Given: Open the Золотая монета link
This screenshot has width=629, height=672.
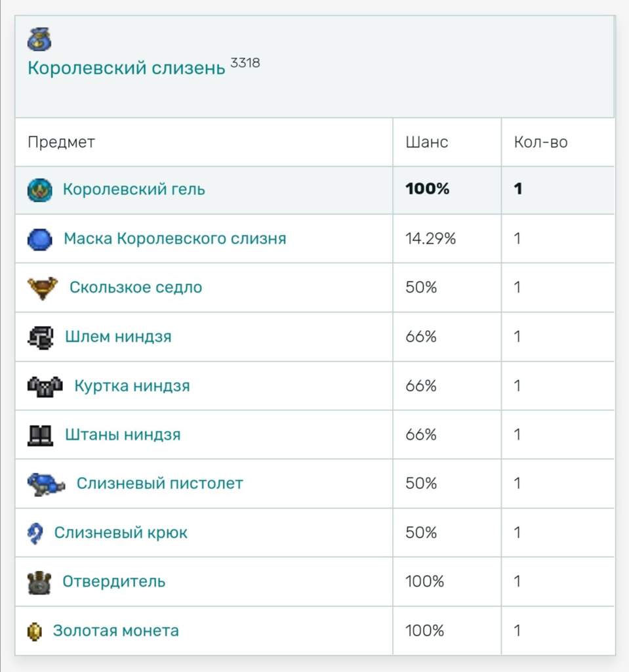Looking at the screenshot, I should [x=116, y=631].
